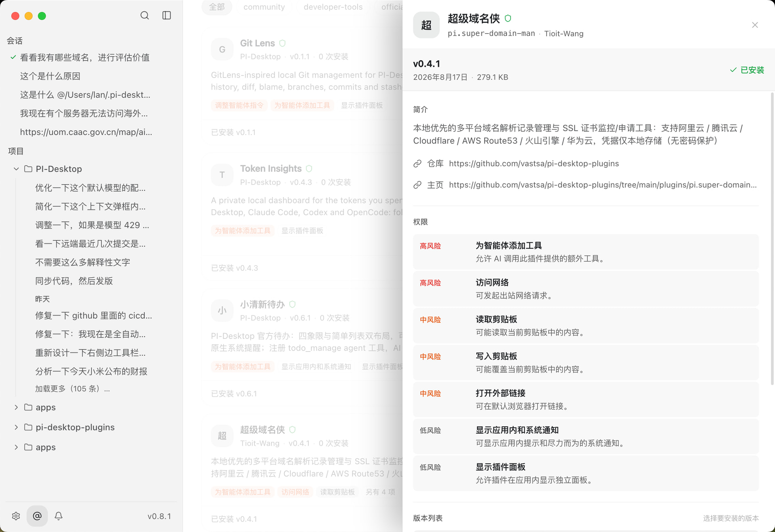Click shield badge next to 超级域名侠 title

(x=508, y=19)
